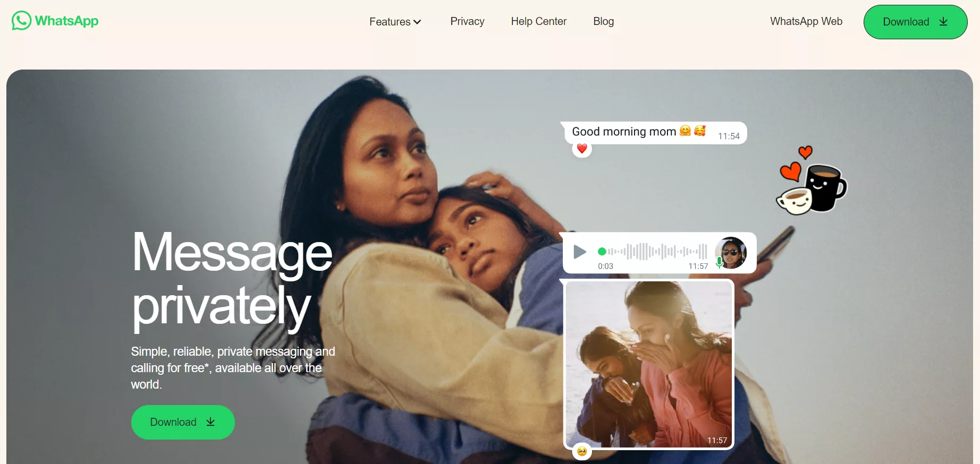
Task: Play the voice message
Action: (x=580, y=252)
